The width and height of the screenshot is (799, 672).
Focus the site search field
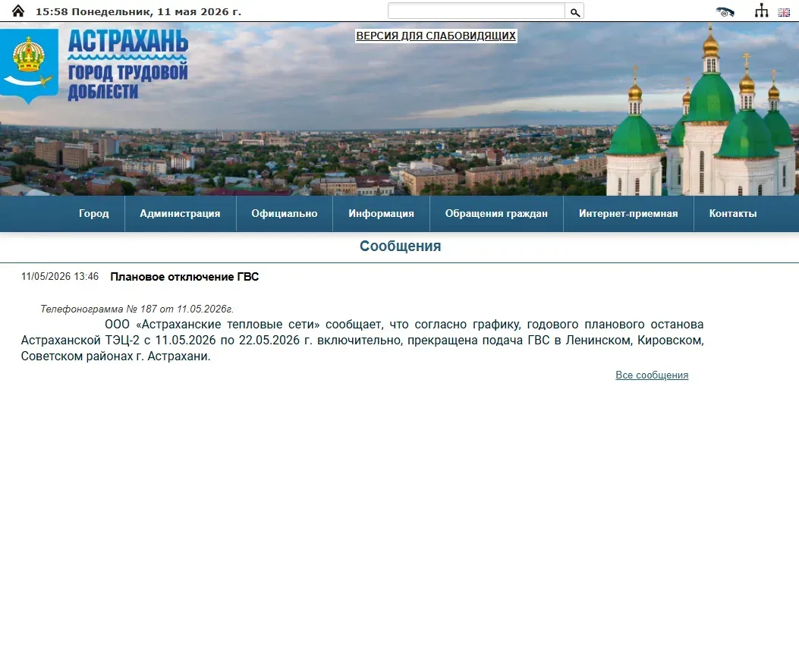point(477,11)
